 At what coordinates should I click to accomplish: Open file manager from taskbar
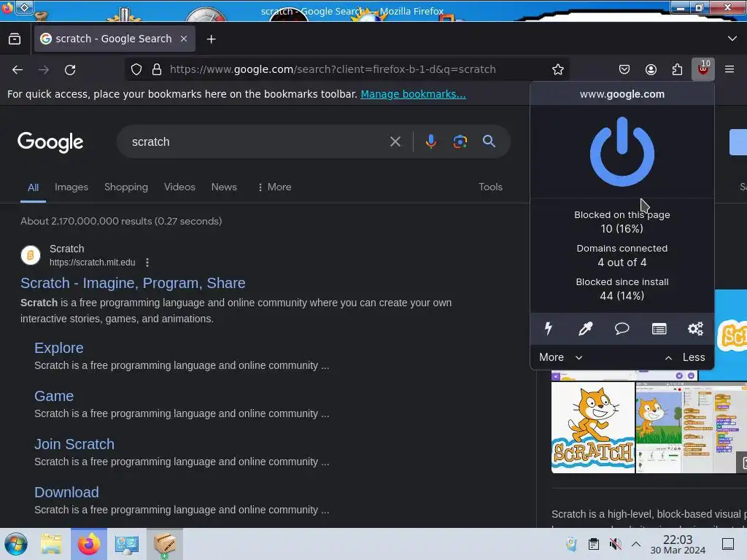[x=51, y=544]
